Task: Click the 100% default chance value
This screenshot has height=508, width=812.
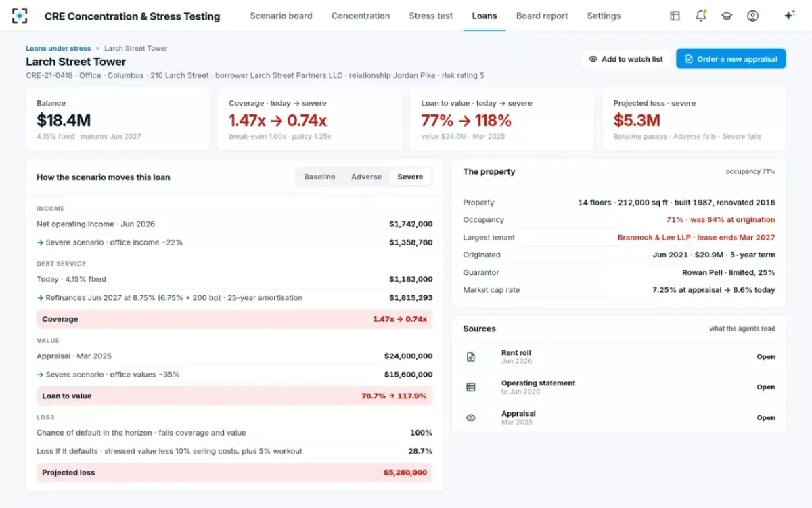Action: (x=421, y=433)
